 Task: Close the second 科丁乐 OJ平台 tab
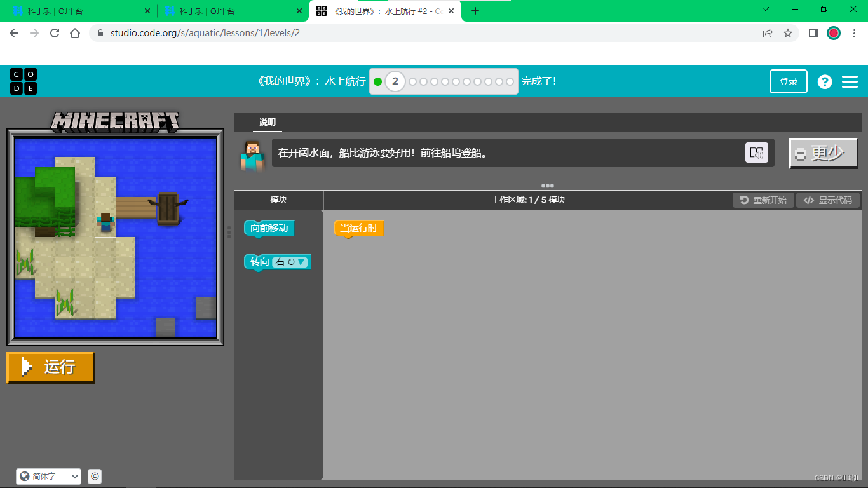pyautogui.click(x=299, y=11)
